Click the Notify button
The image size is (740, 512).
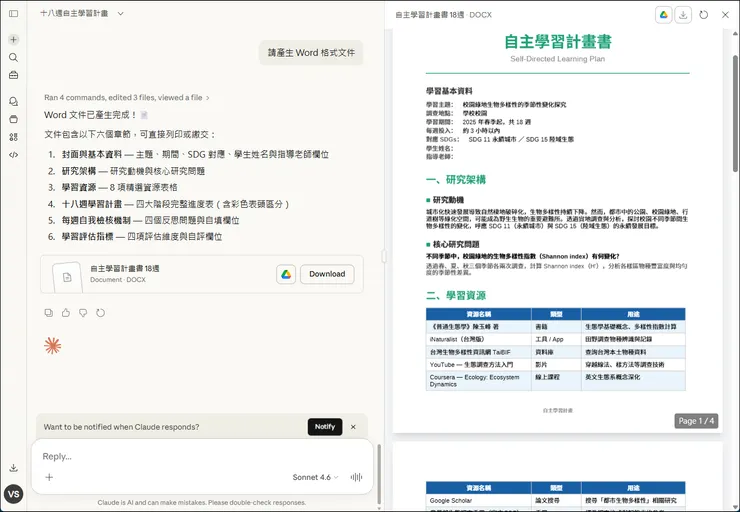tap(325, 427)
